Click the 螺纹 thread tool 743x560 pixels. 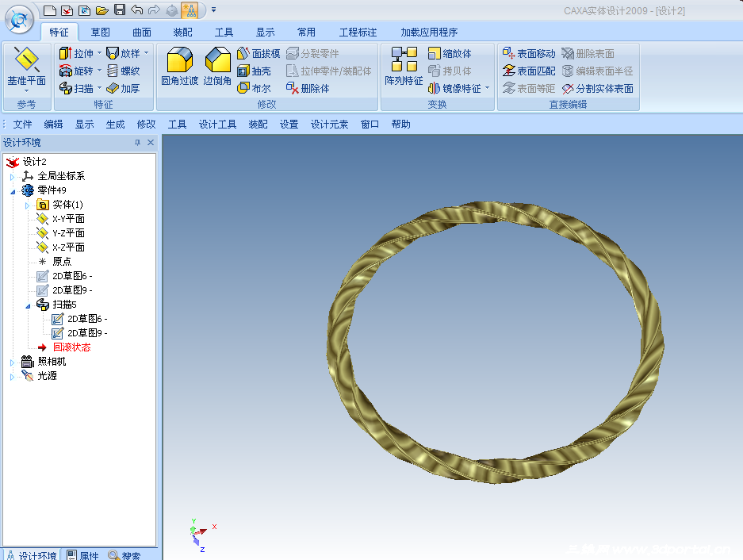tap(123, 71)
